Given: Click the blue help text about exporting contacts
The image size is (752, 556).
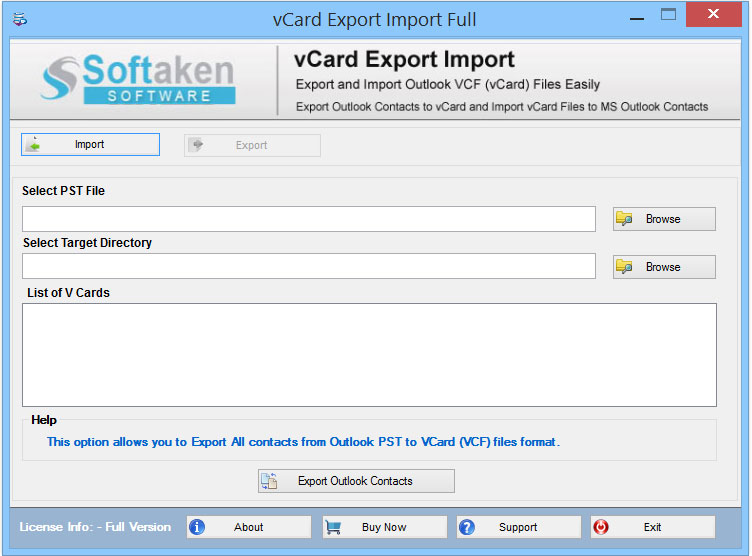Looking at the screenshot, I should (x=303, y=442).
